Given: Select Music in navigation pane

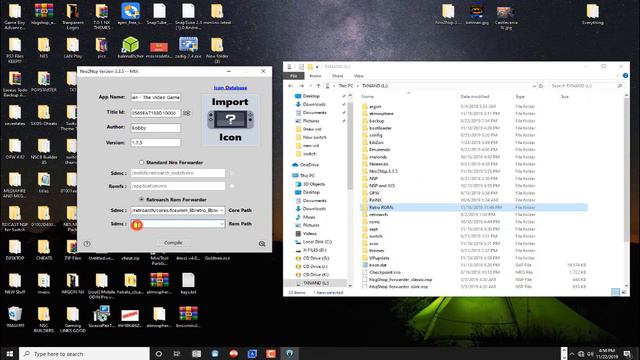Looking at the screenshot, I should pos(309,217).
